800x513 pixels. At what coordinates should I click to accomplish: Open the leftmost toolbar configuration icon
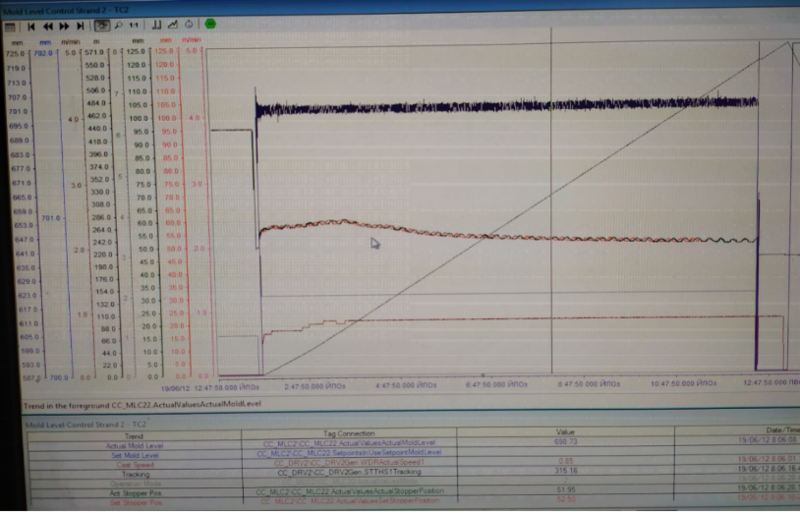point(11,24)
